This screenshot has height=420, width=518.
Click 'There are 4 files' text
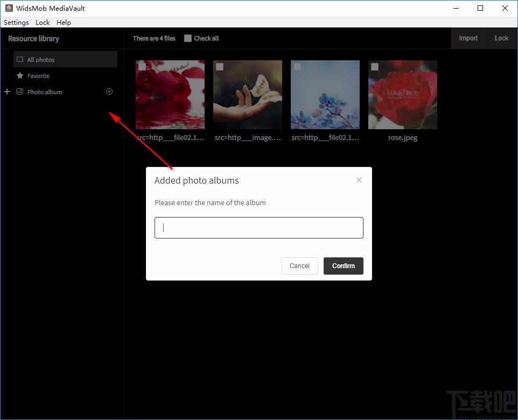pyautogui.click(x=154, y=38)
